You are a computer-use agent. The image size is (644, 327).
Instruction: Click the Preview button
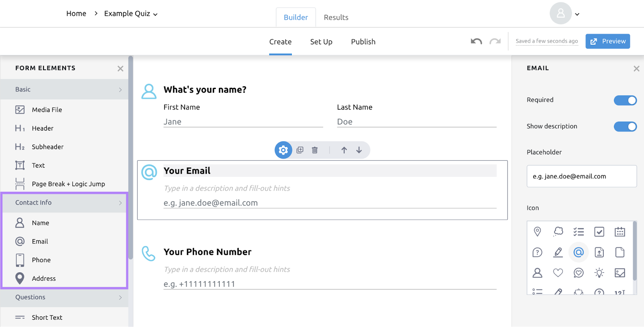[608, 41]
